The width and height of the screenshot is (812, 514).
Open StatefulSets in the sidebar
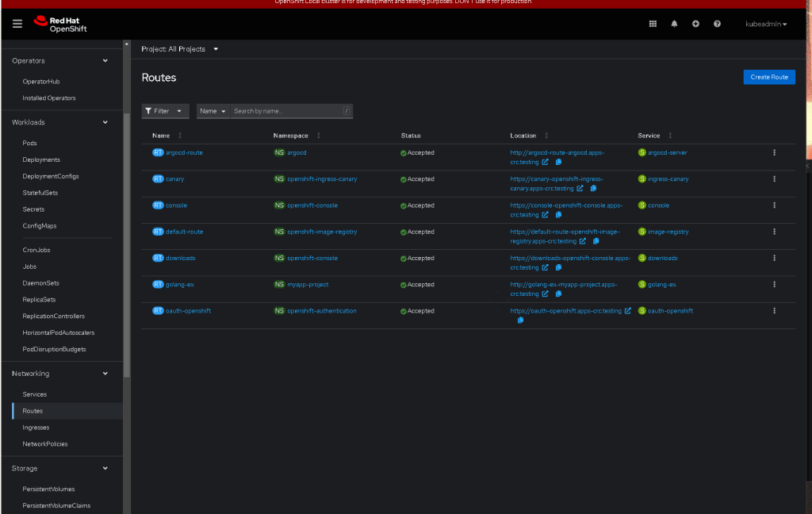40,194
